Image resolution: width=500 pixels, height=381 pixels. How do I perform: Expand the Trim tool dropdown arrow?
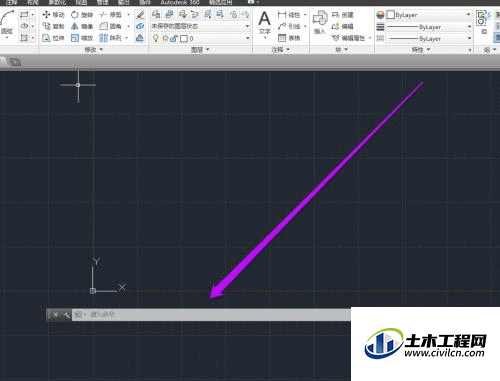(128, 15)
